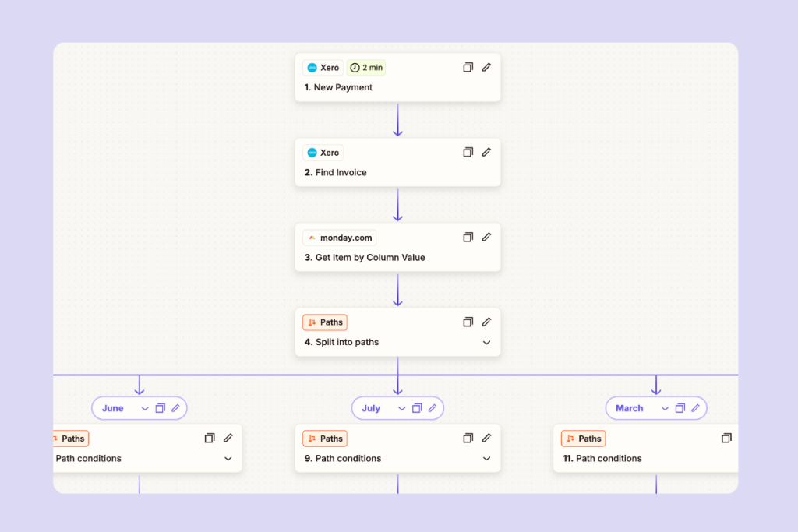This screenshot has height=532, width=798.
Task: Edit the Find Invoice step
Action: pyautogui.click(x=486, y=153)
